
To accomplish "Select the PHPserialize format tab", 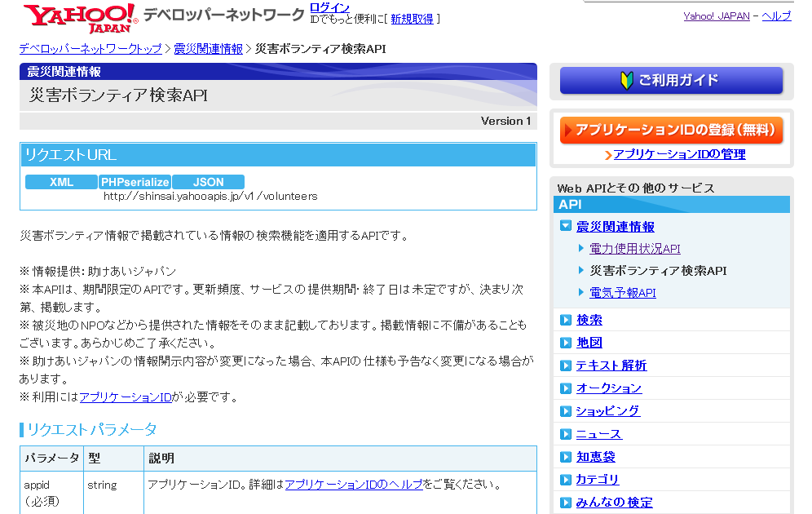I will coord(135,182).
